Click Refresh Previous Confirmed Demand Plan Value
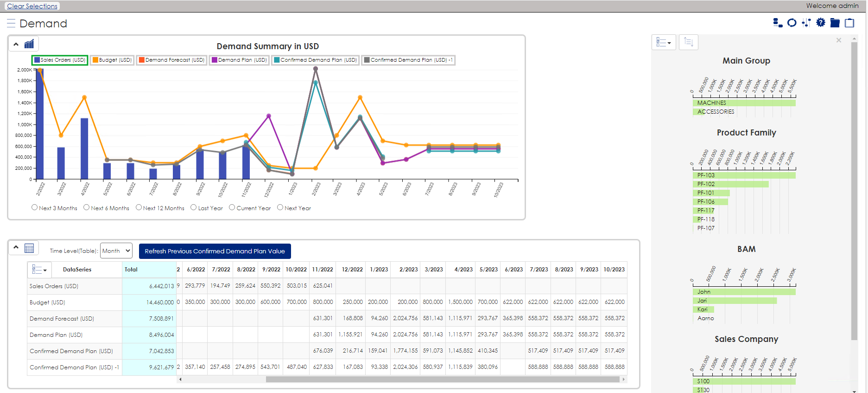This screenshot has height=393, width=868. click(215, 251)
